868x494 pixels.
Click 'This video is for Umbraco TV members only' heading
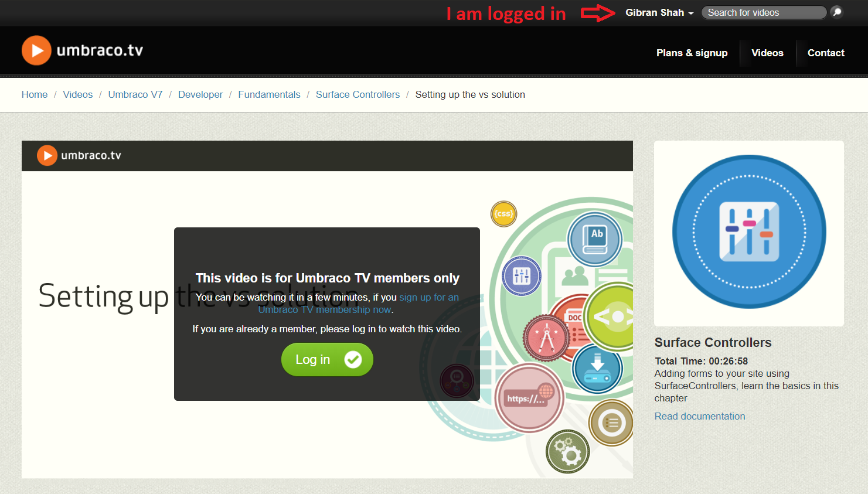click(x=327, y=278)
